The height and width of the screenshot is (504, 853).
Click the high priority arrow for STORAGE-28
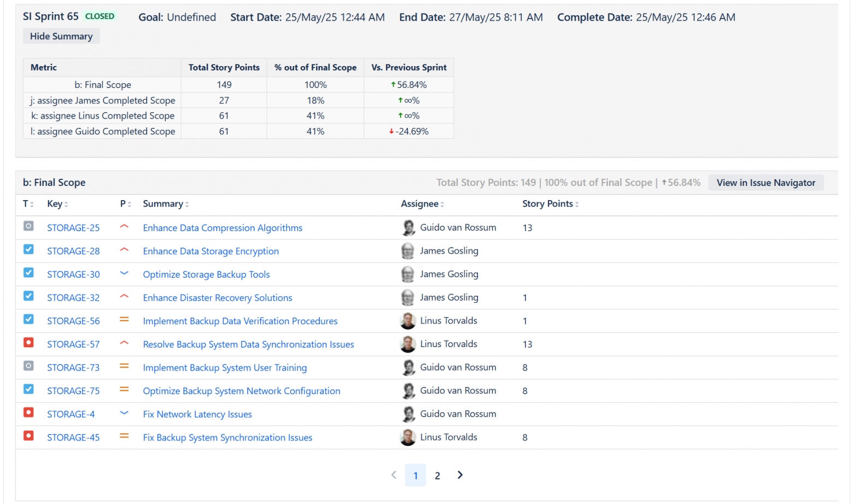point(124,250)
